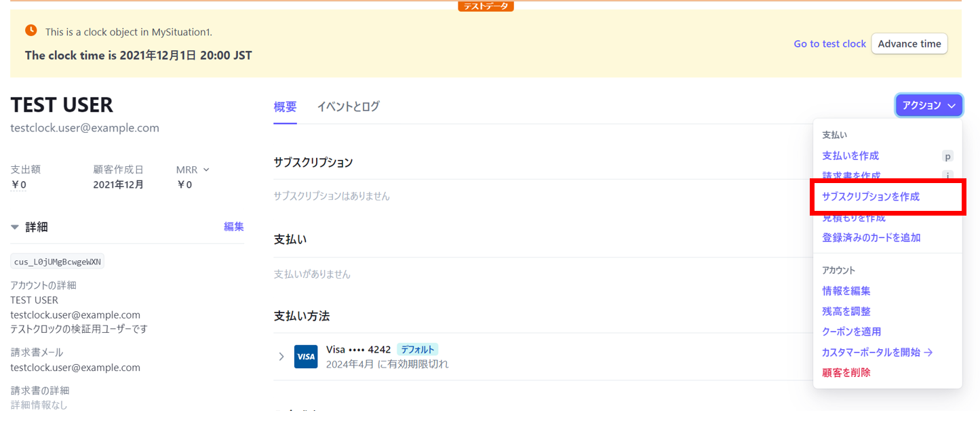The height and width of the screenshot is (438, 980).
Task: Copy the customer ID cus_L0jUMgBcwgeWXN
Action: click(x=58, y=260)
